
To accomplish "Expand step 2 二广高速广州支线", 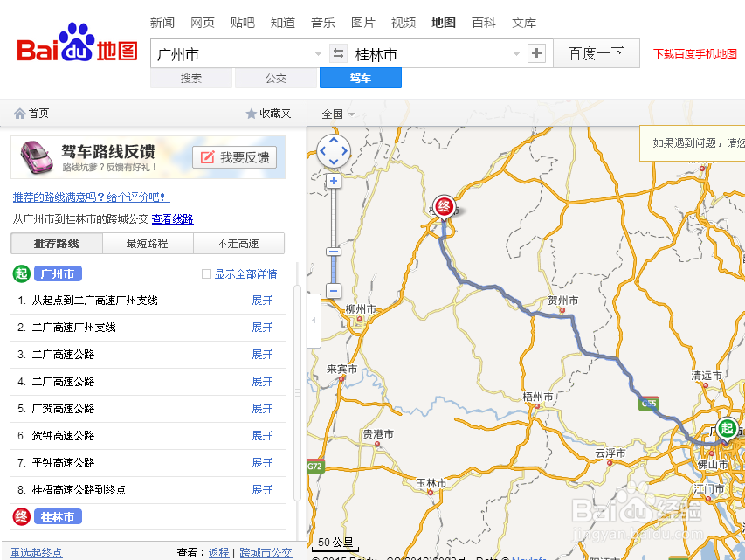I will (262, 328).
